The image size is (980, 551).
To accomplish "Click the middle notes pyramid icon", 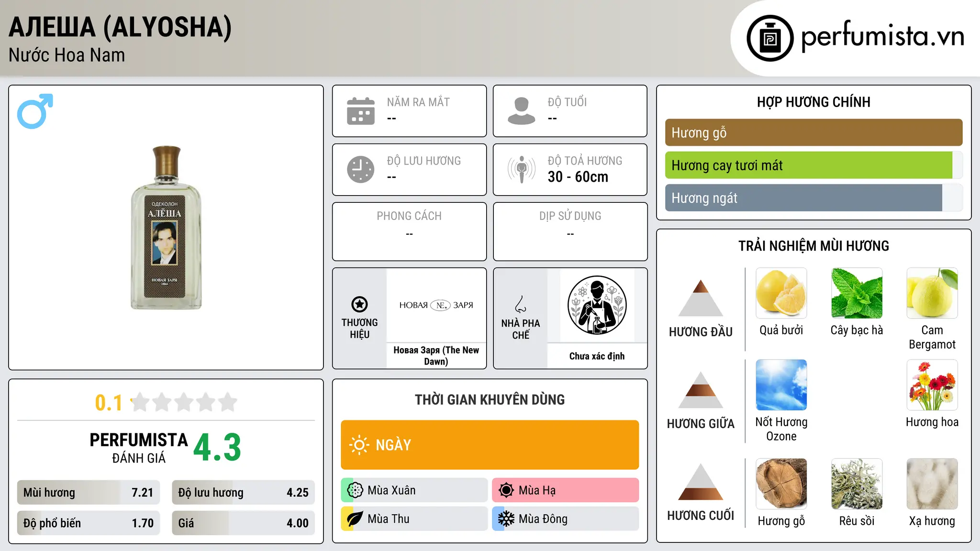I will (x=701, y=389).
